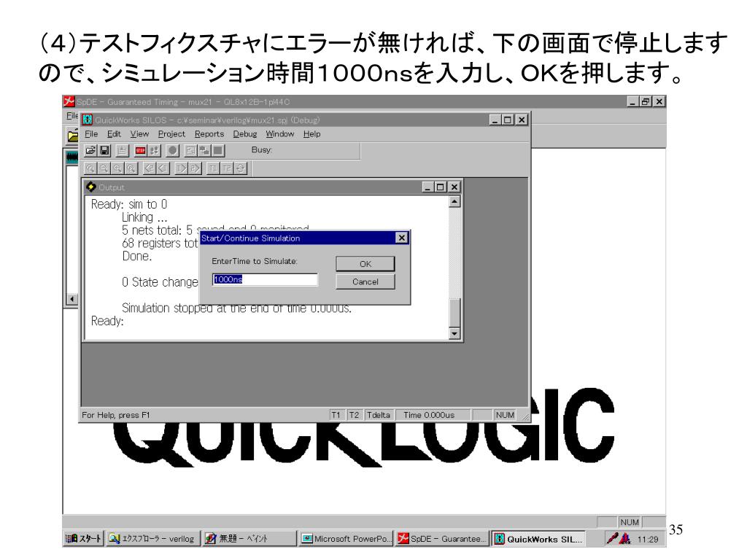Click the T1 timing marker toolbar icon

214,168
